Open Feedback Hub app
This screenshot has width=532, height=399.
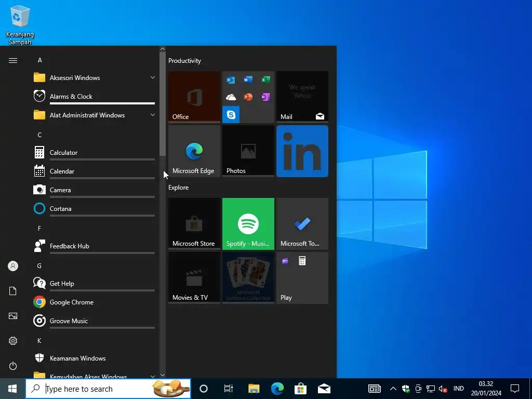coord(94,246)
